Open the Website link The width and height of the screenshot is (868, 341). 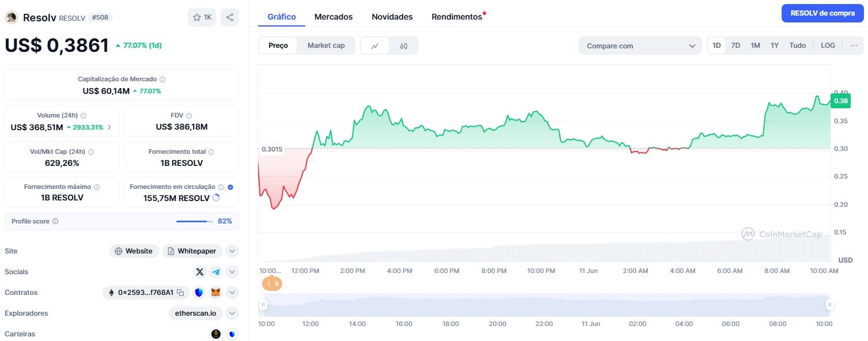click(134, 251)
